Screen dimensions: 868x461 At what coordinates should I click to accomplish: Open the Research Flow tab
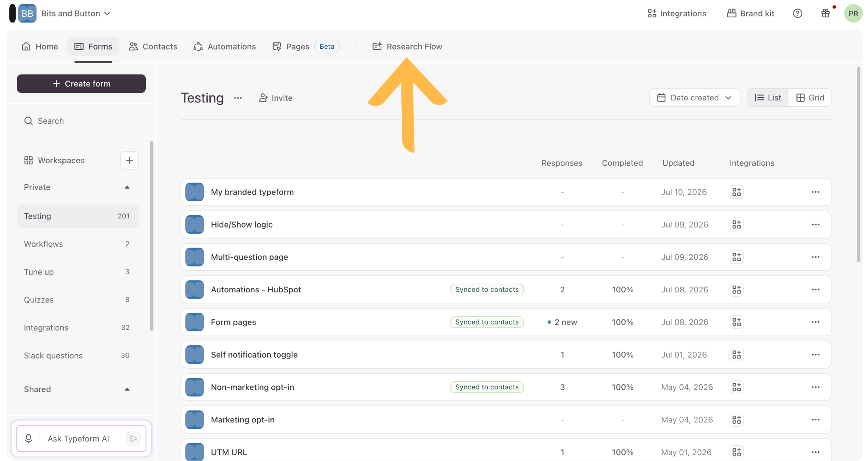[407, 47]
